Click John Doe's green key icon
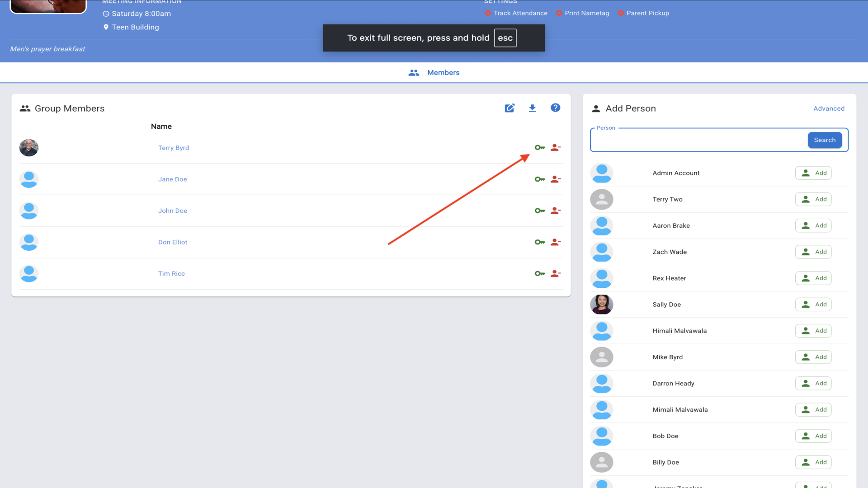Screen dimensions: 868x488 click(x=539, y=211)
